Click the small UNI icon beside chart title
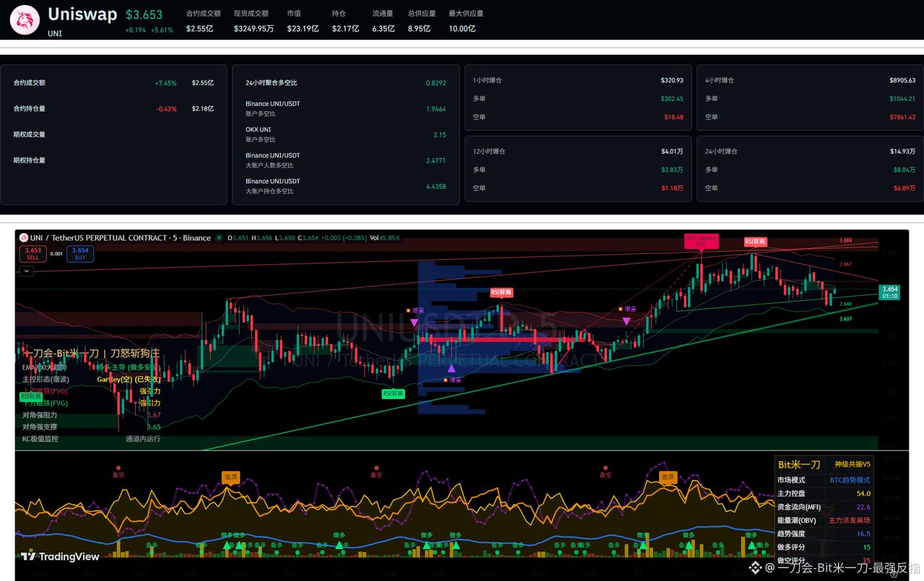 pos(23,238)
